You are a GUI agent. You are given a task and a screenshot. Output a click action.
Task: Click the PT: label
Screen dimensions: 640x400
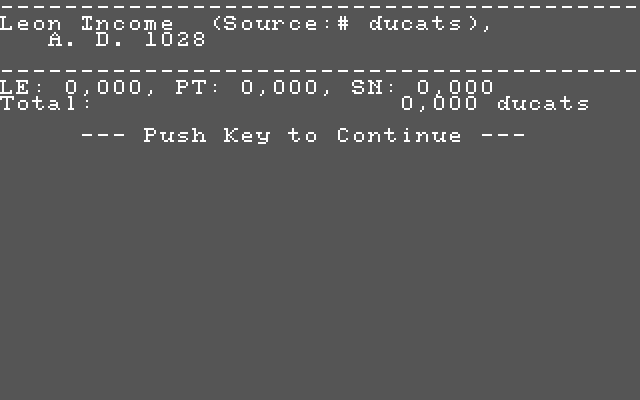tap(198, 87)
